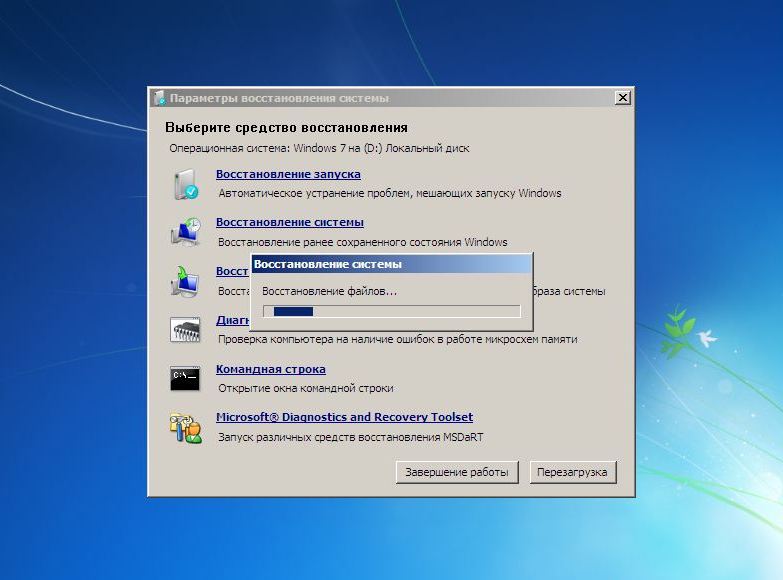Click the Восстановление ранее сохраненного состояния description
Screen dimensions: 783x580
point(363,242)
